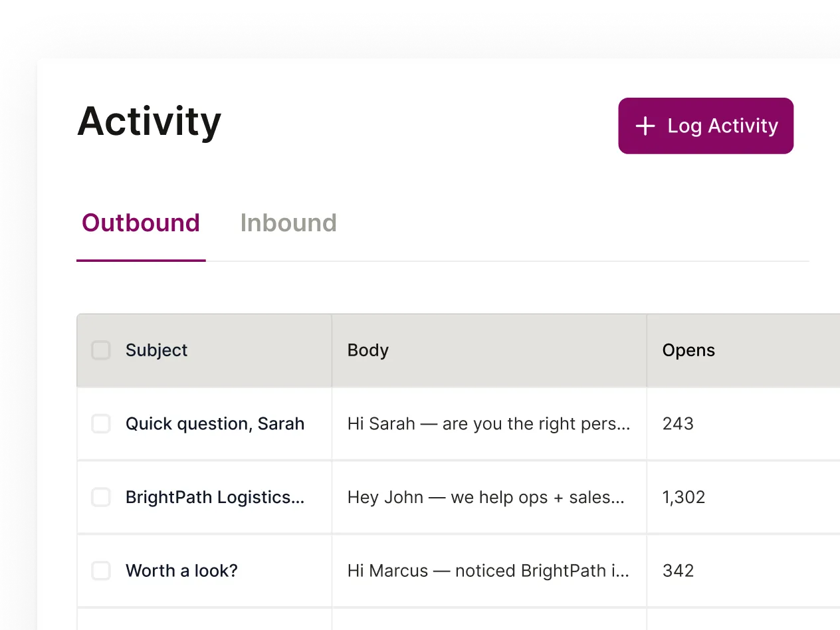Click the Activity page heading
This screenshot has height=630, width=840.
[x=149, y=122]
